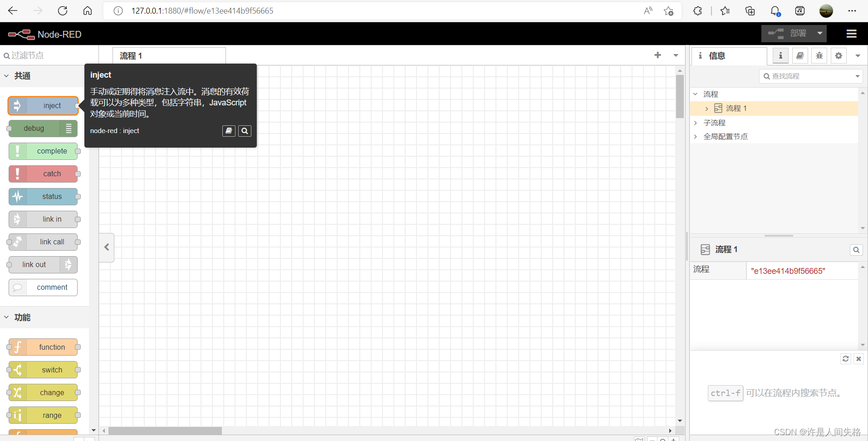Select the comment node in palette
Viewport: 868px width, 441px height.
click(43, 287)
